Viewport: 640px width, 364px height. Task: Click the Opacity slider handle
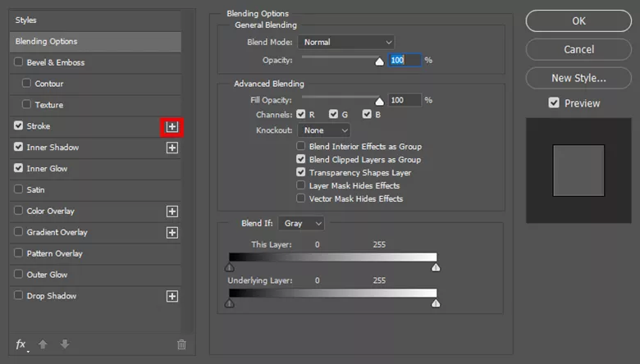[379, 61]
